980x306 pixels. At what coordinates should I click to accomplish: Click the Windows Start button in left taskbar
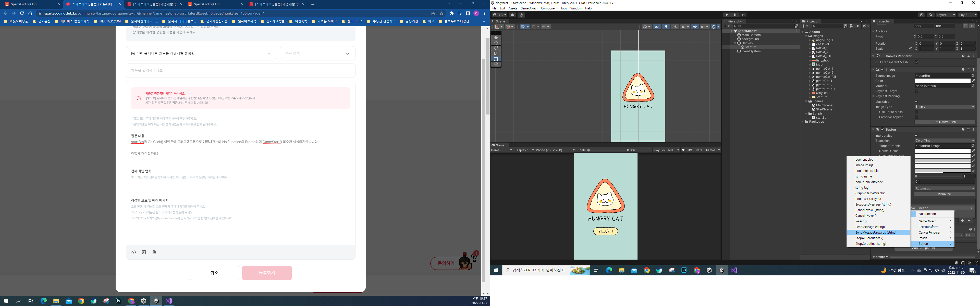click(x=6, y=301)
